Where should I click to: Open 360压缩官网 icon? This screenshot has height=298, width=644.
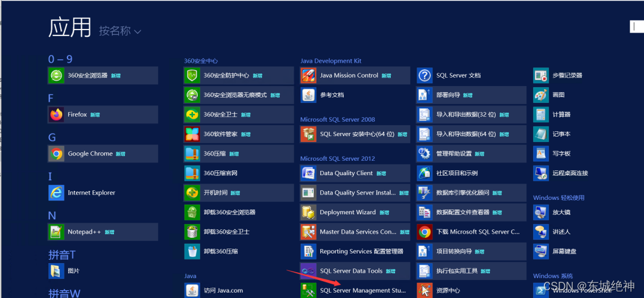coord(192,173)
